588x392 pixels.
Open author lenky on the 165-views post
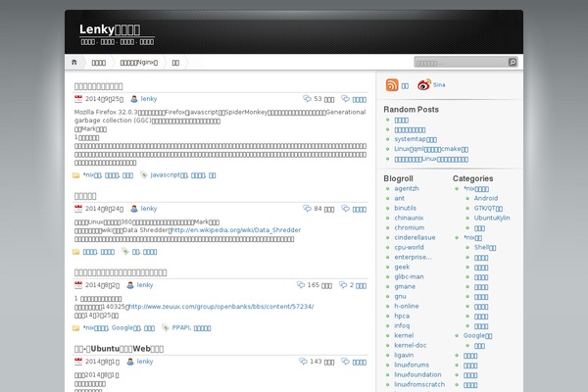pyautogui.click(x=145, y=285)
